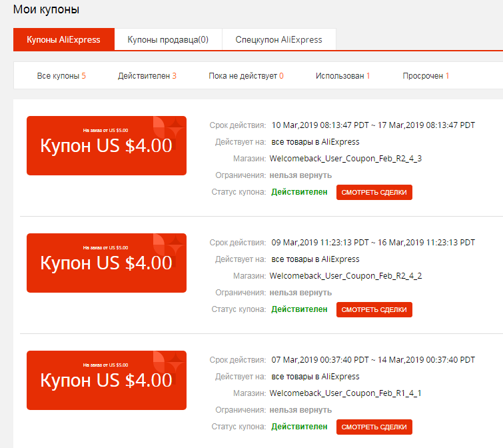Open the Спецкупон AliExpress tab
The width and height of the screenshot is (503, 448).
point(278,39)
